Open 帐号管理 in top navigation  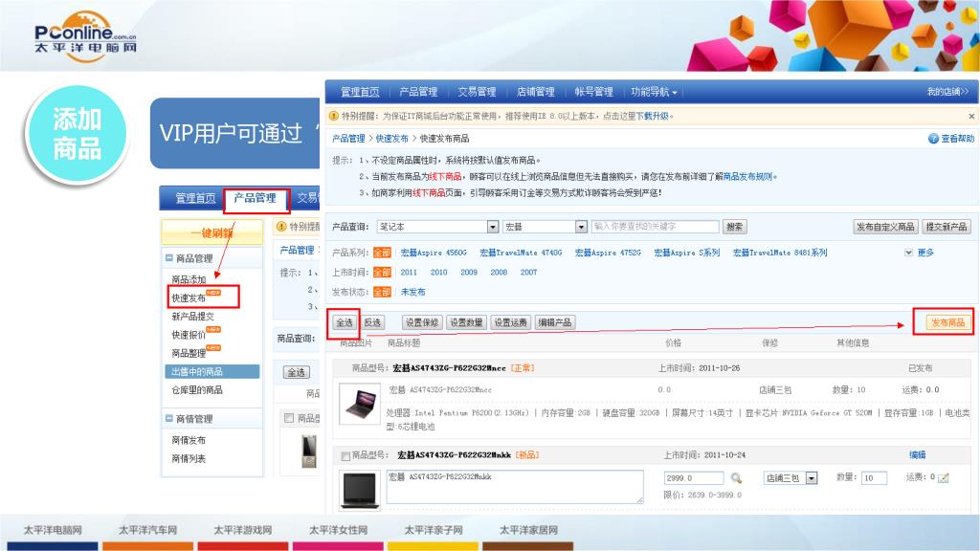coord(593,92)
